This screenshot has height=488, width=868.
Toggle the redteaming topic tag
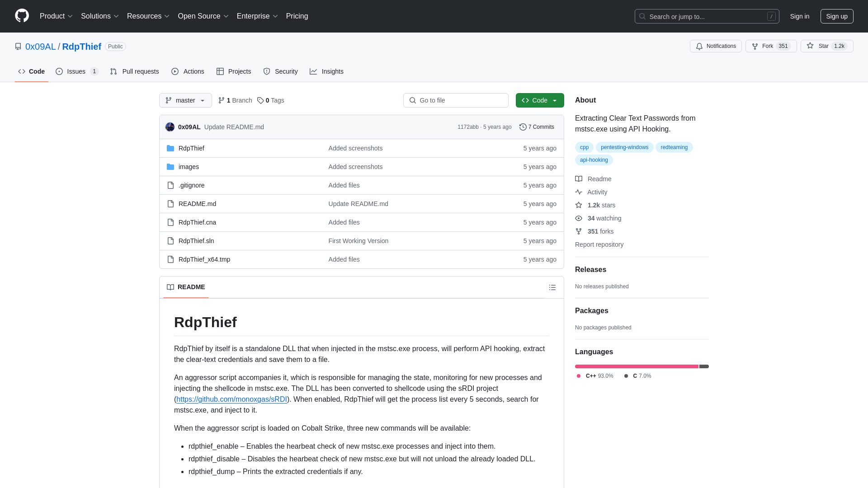[674, 147]
